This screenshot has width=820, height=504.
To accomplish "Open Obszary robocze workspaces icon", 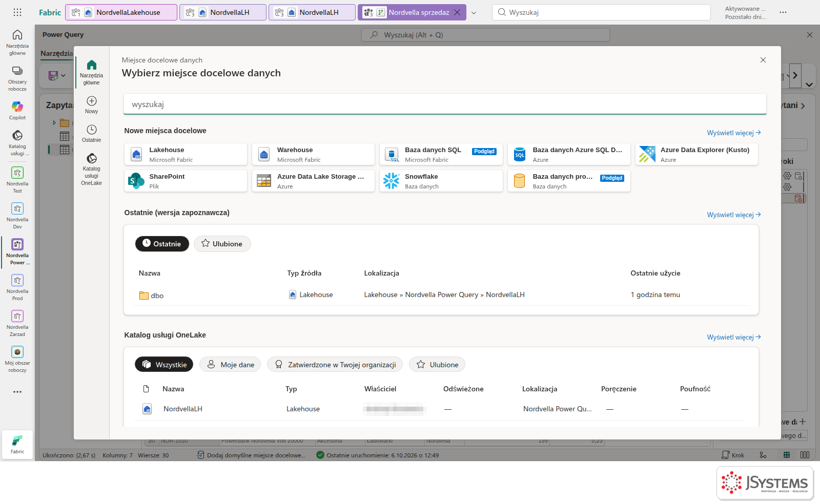I will click(x=17, y=78).
